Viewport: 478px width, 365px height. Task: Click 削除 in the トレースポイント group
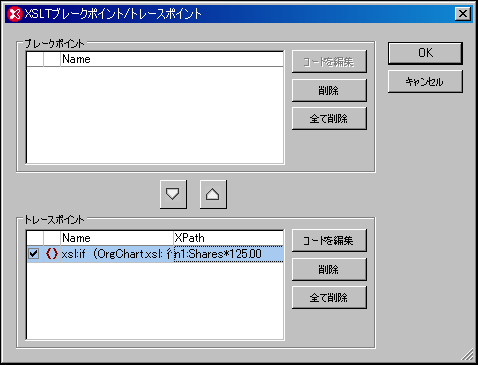[329, 269]
